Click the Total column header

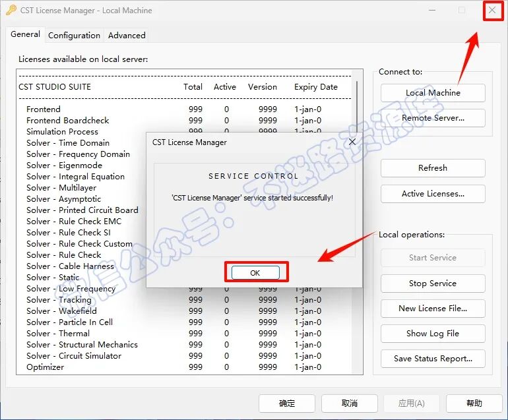pyautogui.click(x=193, y=87)
